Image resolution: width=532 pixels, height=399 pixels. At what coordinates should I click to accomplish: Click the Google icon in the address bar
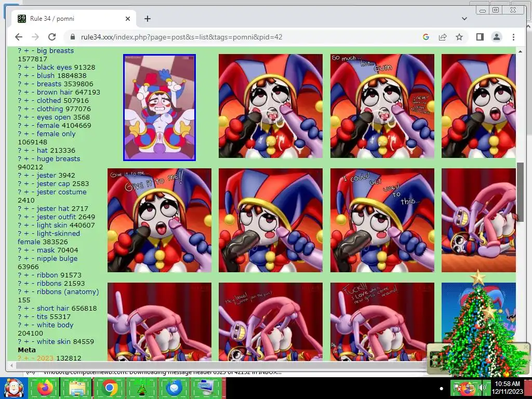pos(426,37)
